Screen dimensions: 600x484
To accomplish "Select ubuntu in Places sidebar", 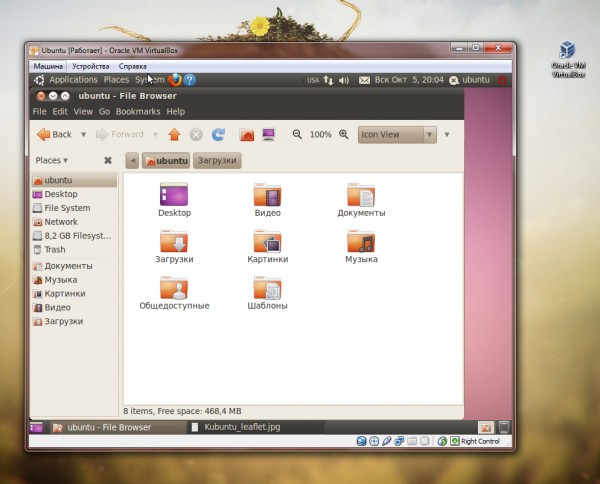I will coord(74,180).
